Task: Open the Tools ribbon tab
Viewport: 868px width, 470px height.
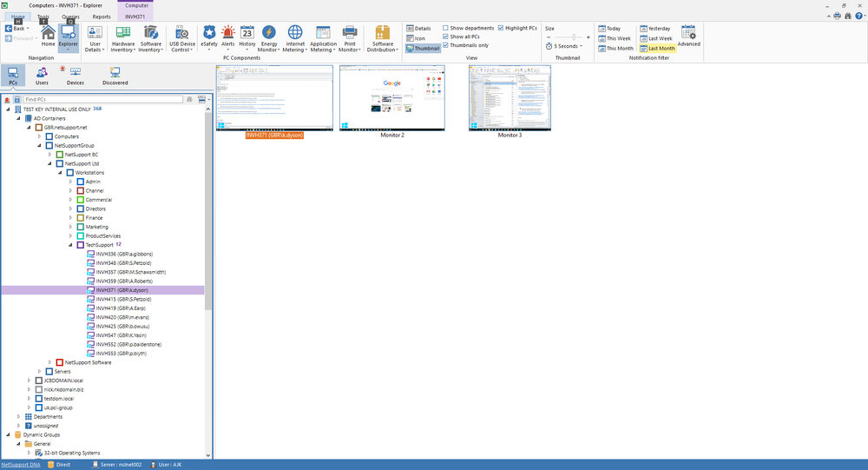Action: click(43, 17)
